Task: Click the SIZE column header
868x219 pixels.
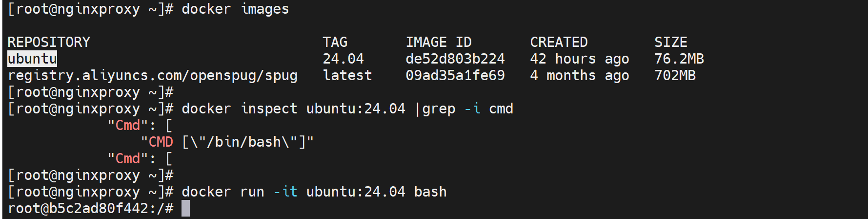Action: 670,43
